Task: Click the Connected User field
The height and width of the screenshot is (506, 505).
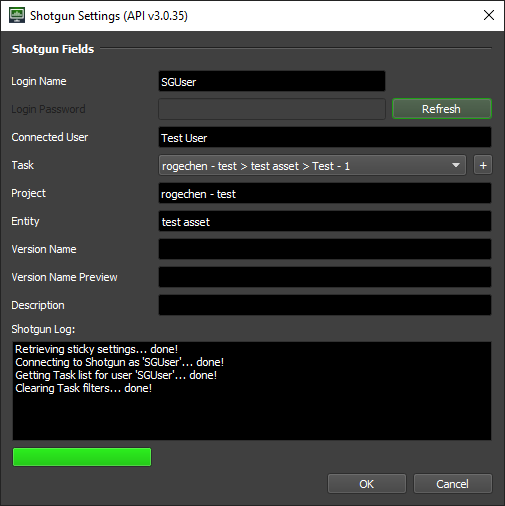Action: [325, 137]
